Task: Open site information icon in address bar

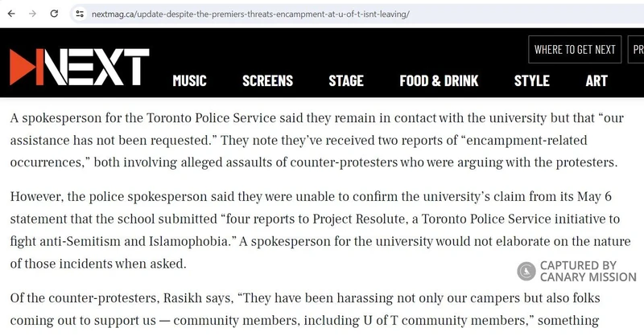Action: 80,14
